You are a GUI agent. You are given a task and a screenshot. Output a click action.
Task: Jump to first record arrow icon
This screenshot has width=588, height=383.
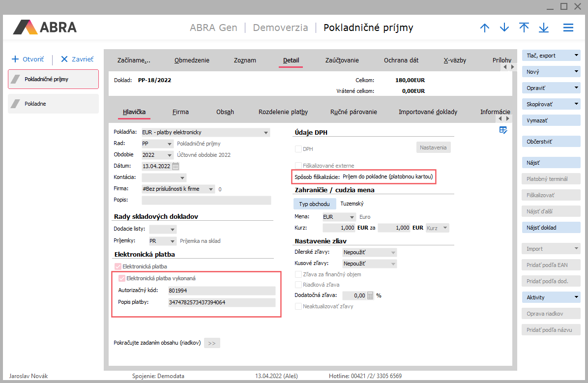[x=524, y=28]
